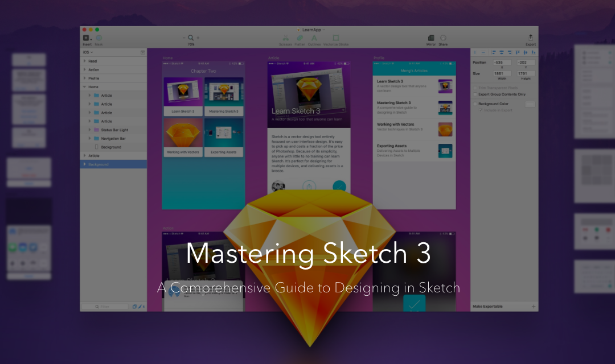Expand the Read artboard
The width and height of the screenshot is (615, 364).
click(x=84, y=61)
